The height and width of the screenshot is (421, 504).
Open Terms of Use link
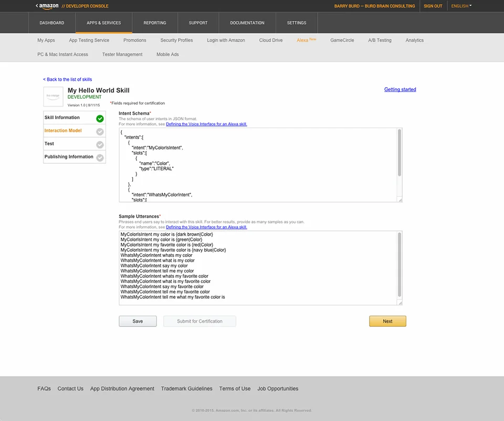(235, 388)
